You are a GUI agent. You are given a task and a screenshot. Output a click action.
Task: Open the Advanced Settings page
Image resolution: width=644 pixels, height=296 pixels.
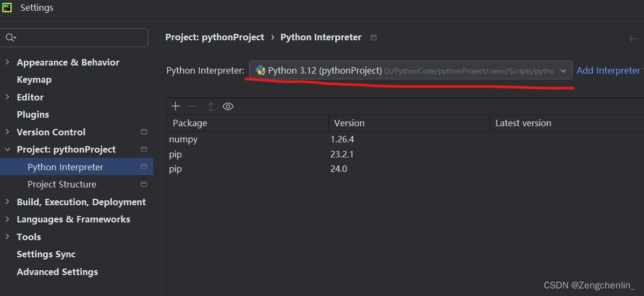tap(58, 272)
